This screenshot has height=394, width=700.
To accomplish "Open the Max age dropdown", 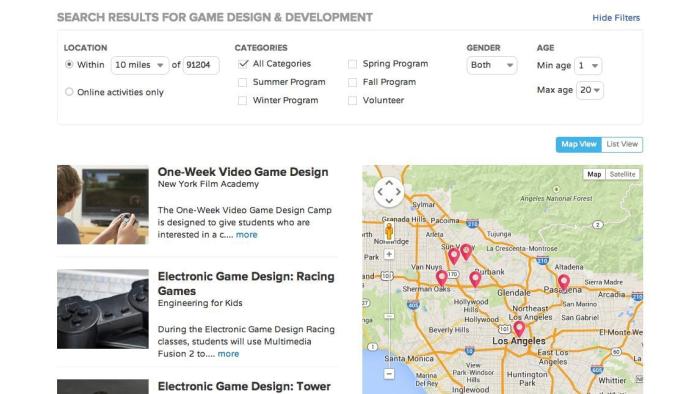I will (x=590, y=90).
